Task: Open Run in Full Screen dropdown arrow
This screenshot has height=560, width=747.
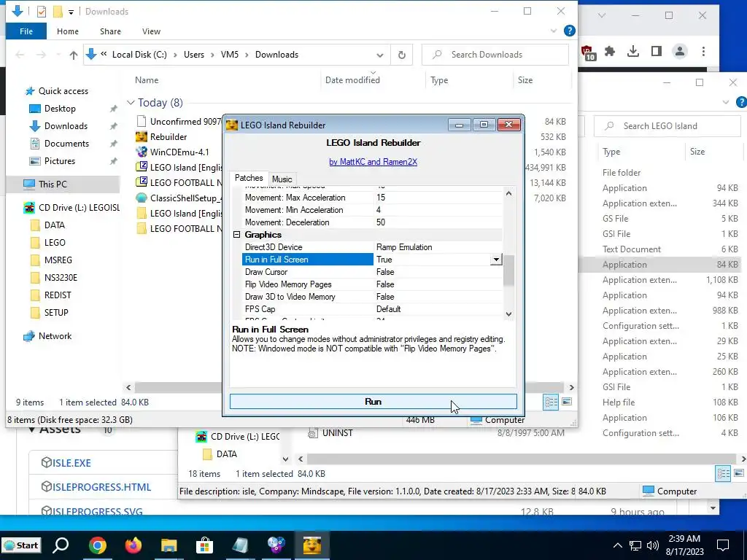Action: click(496, 260)
